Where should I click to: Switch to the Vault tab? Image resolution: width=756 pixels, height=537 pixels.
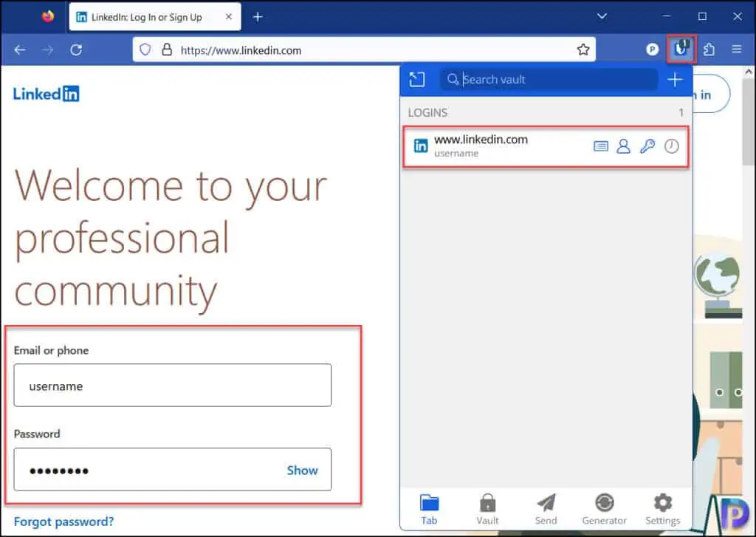click(x=487, y=510)
